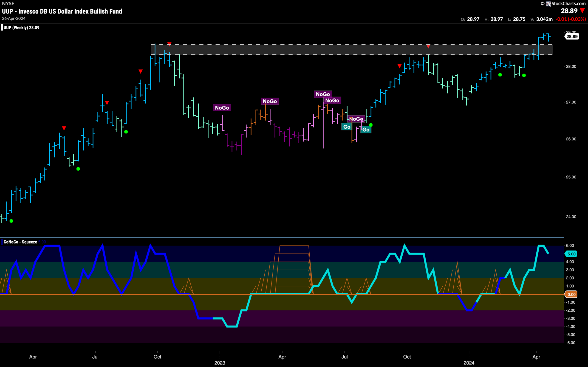Click the NoGo label near the 2023 start
The width and height of the screenshot is (588, 367).
point(222,108)
